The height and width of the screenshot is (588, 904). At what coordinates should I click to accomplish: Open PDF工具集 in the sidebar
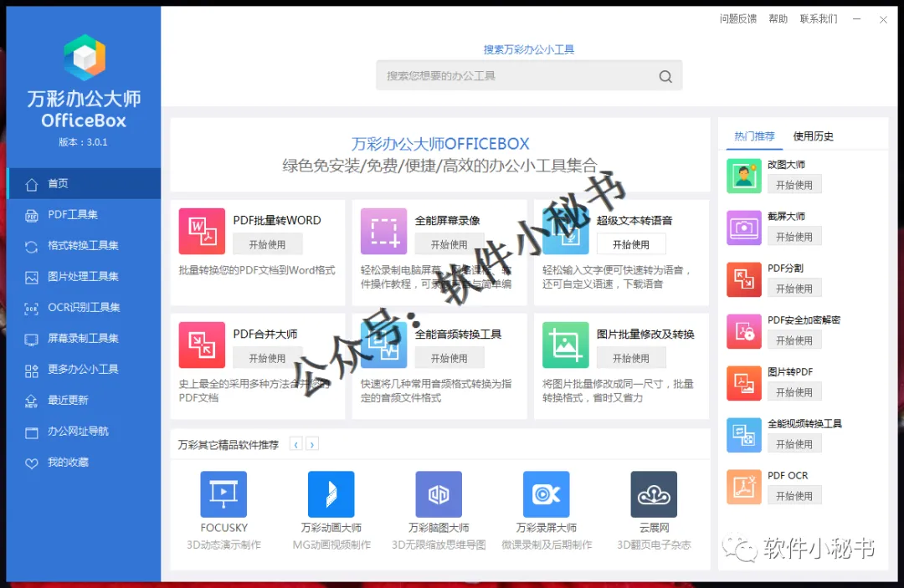click(x=85, y=214)
